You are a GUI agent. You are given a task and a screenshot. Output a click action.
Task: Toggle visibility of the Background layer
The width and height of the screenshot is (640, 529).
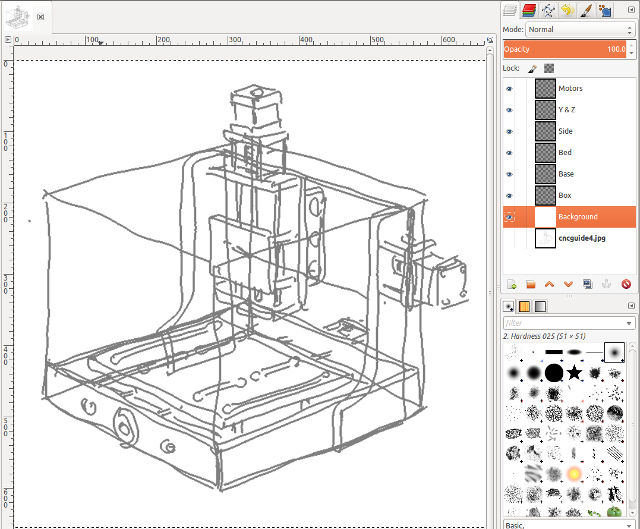point(509,217)
